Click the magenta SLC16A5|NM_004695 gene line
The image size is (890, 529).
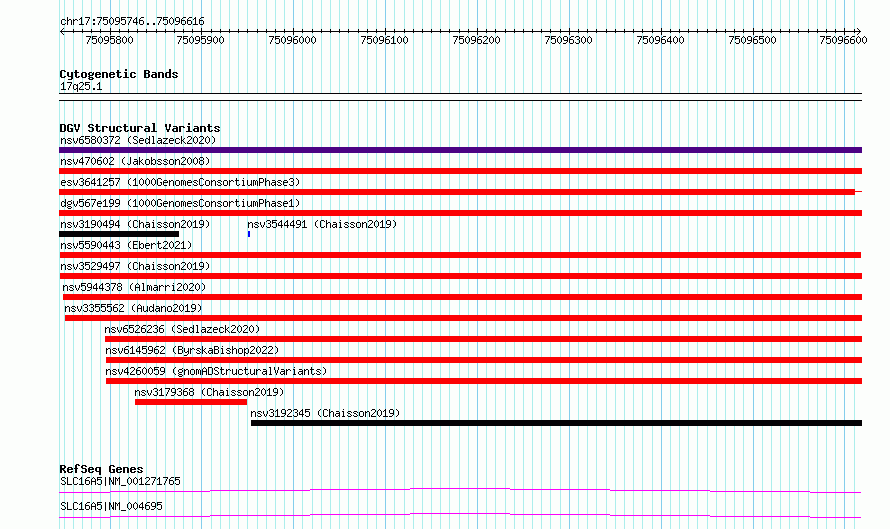[460, 515]
